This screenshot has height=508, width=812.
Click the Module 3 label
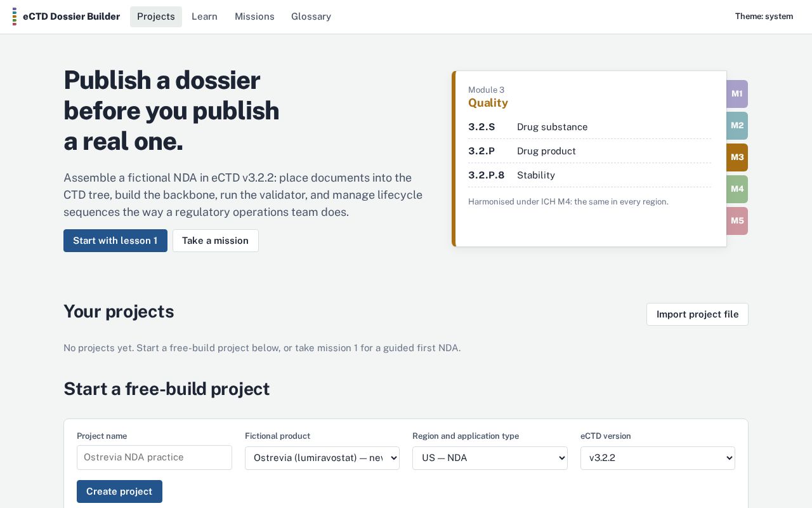tap(487, 90)
